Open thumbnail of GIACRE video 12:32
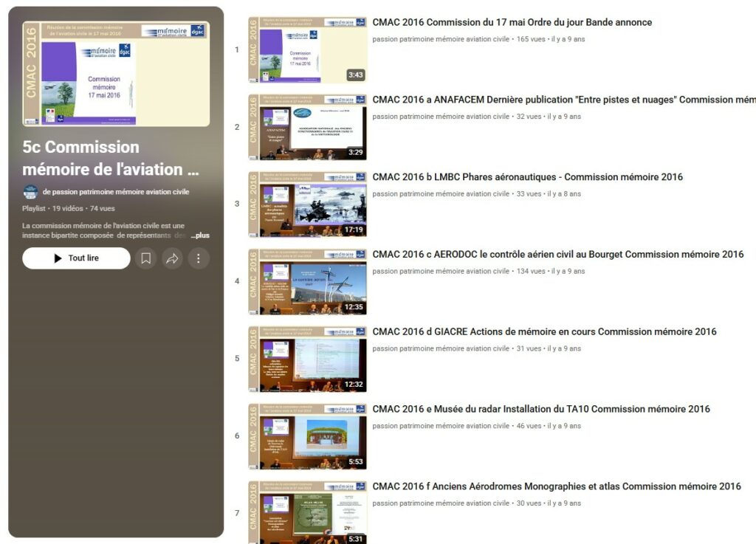This screenshot has width=756, height=544. point(308,359)
